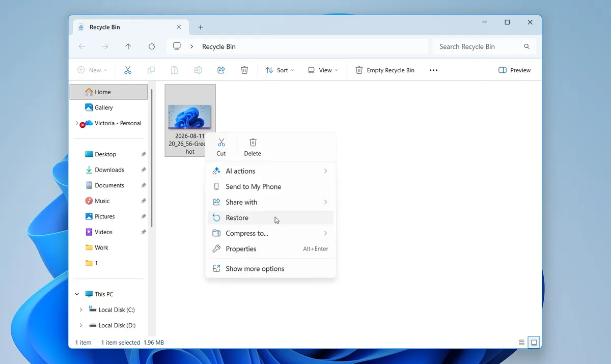Click the Copy icon in toolbar
The image size is (611, 364).
click(x=151, y=70)
